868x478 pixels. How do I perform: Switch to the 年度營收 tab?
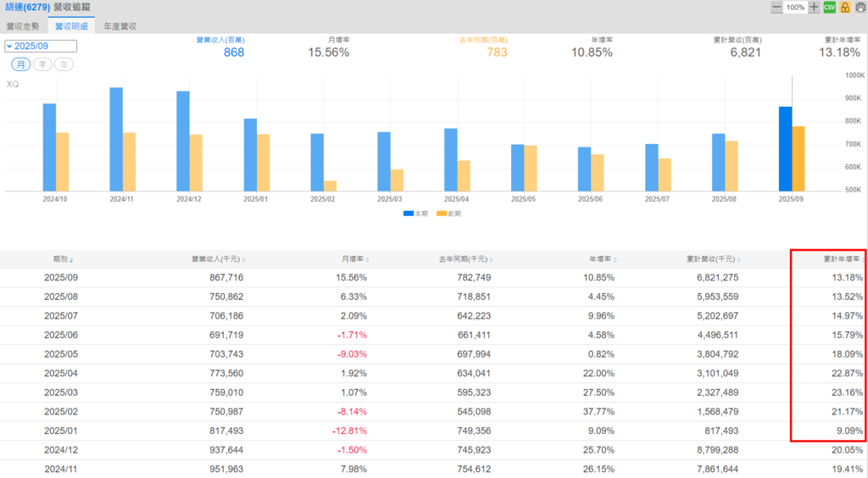[120, 26]
